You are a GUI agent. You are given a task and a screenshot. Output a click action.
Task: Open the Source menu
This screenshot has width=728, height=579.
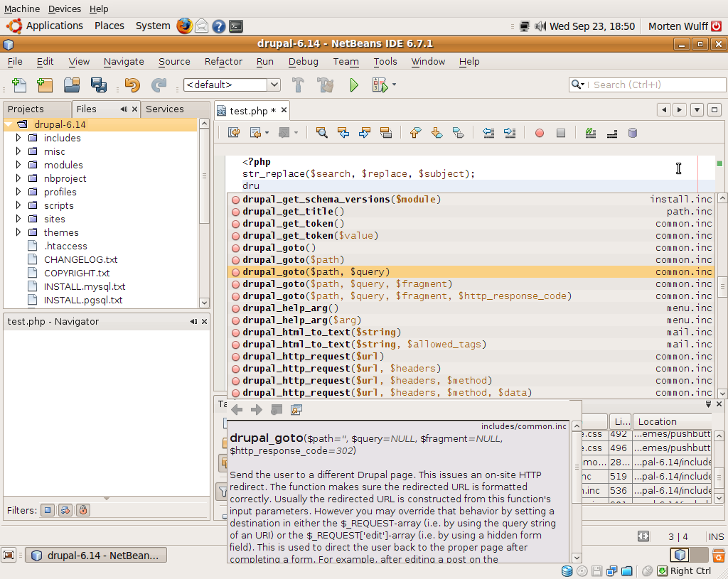(174, 61)
